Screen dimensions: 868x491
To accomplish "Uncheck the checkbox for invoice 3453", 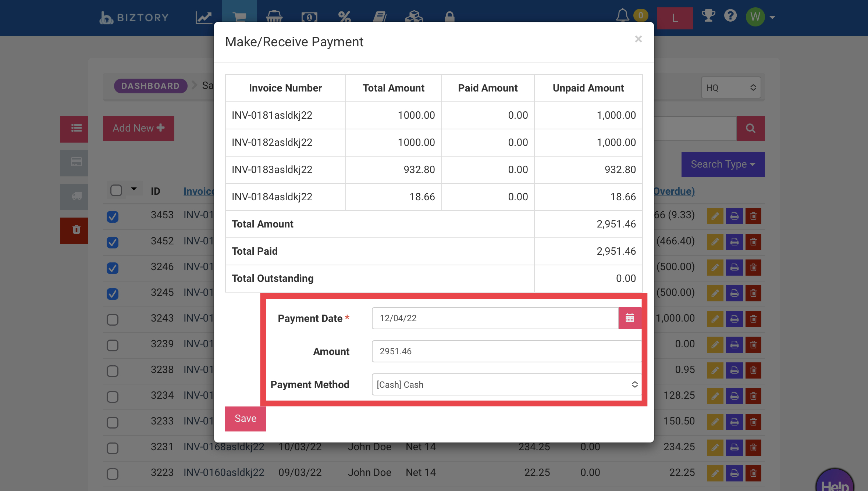I will [113, 216].
